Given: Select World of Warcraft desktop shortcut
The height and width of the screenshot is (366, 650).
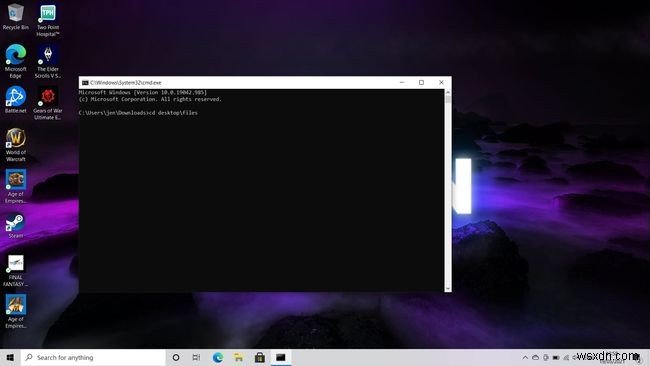Looking at the screenshot, I should point(16,145).
